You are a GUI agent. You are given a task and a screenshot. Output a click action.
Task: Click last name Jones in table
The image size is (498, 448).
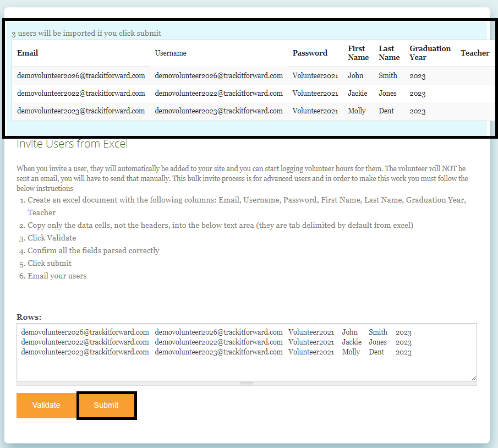tap(387, 94)
